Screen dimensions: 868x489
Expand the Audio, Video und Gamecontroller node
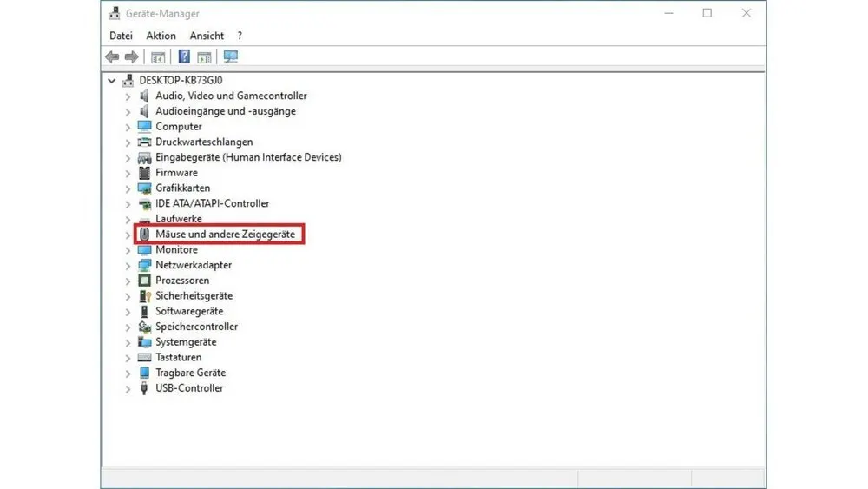click(x=128, y=96)
